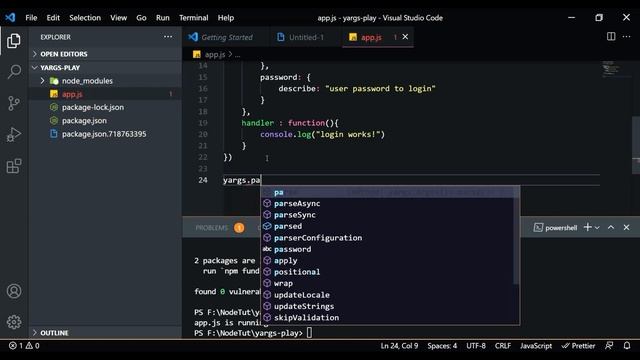Open package.json in the explorer
640x360 pixels.
(x=105, y=120)
